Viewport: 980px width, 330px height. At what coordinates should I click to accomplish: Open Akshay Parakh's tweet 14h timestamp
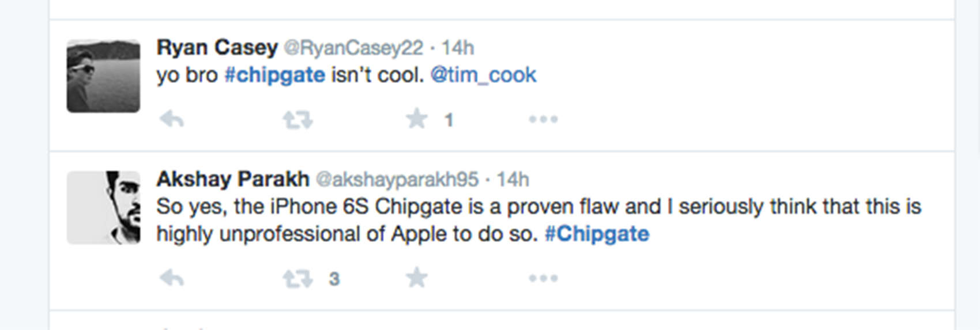512,180
